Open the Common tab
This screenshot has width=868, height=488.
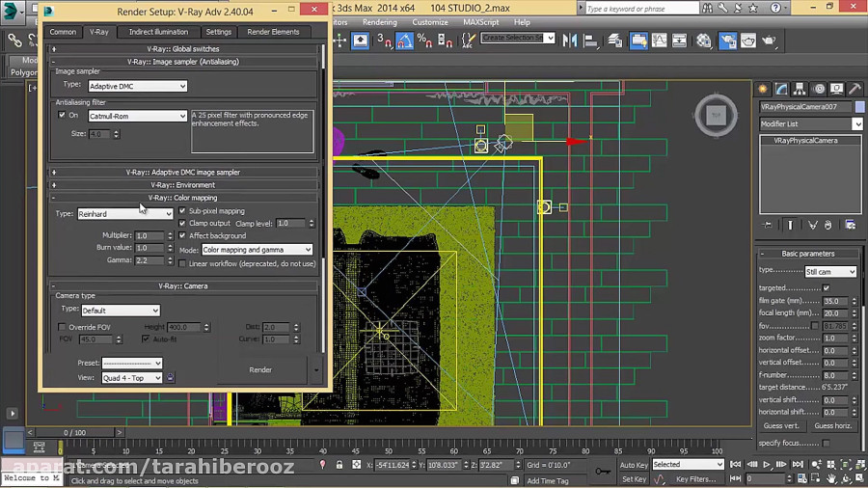pos(63,32)
